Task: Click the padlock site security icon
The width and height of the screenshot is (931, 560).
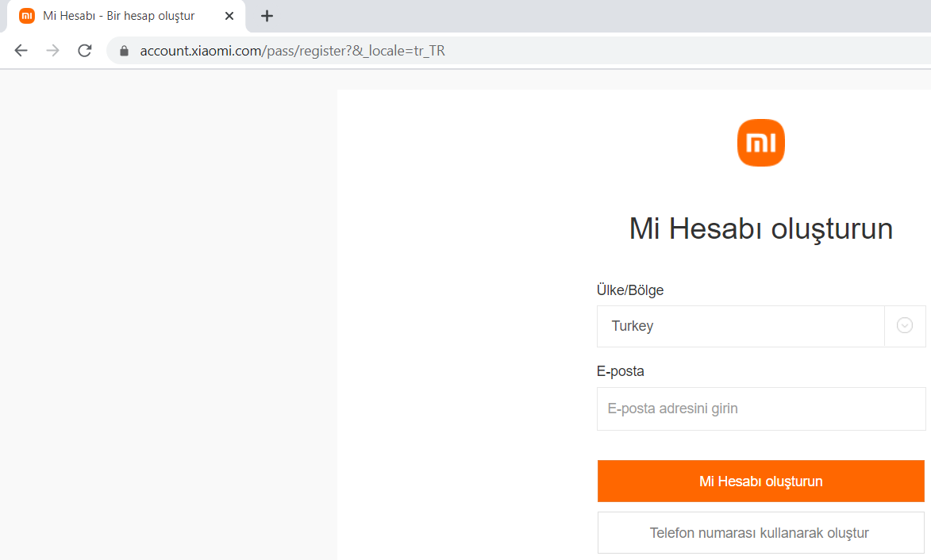Action: coord(124,51)
